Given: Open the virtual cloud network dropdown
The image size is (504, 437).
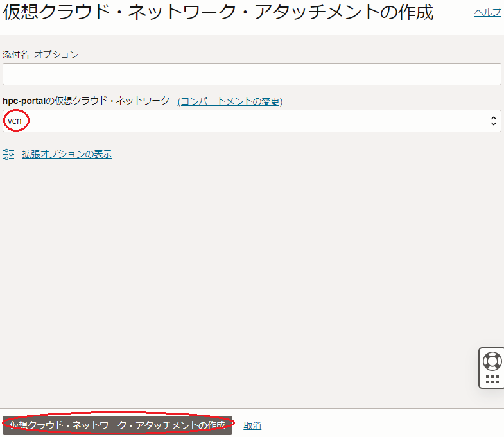Looking at the screenshot, I should point(252,121).
